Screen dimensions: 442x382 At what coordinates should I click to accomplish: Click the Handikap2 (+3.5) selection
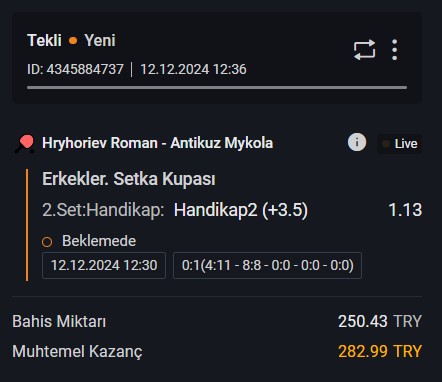point(241,210)
